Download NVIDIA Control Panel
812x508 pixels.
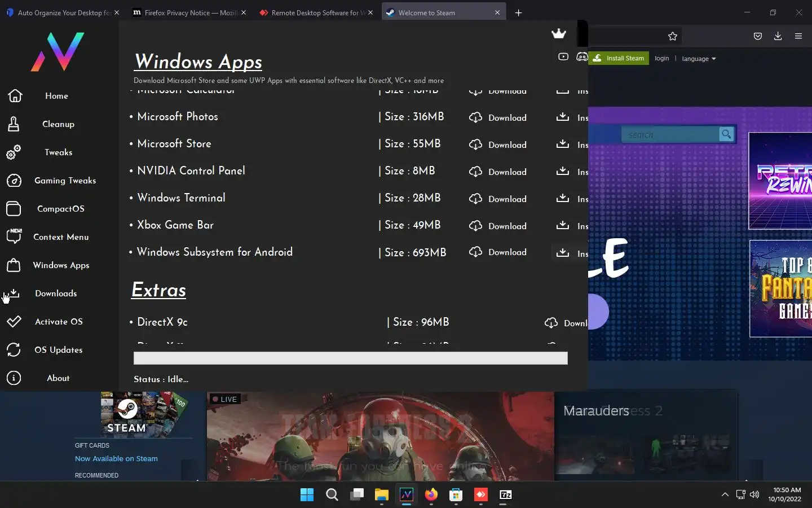pos(498,172)
